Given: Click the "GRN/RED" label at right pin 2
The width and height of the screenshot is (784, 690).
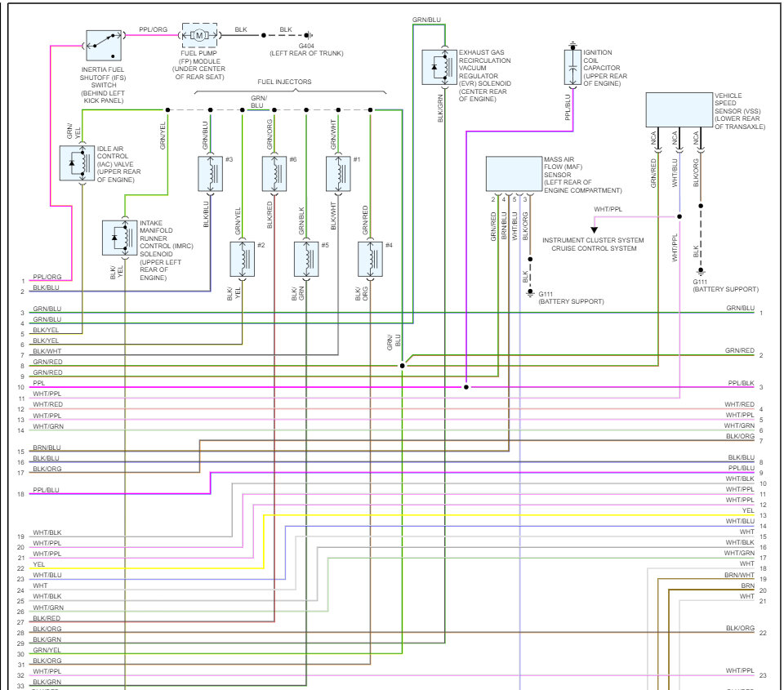Looking at the screenshot, I should coord(740,350).
